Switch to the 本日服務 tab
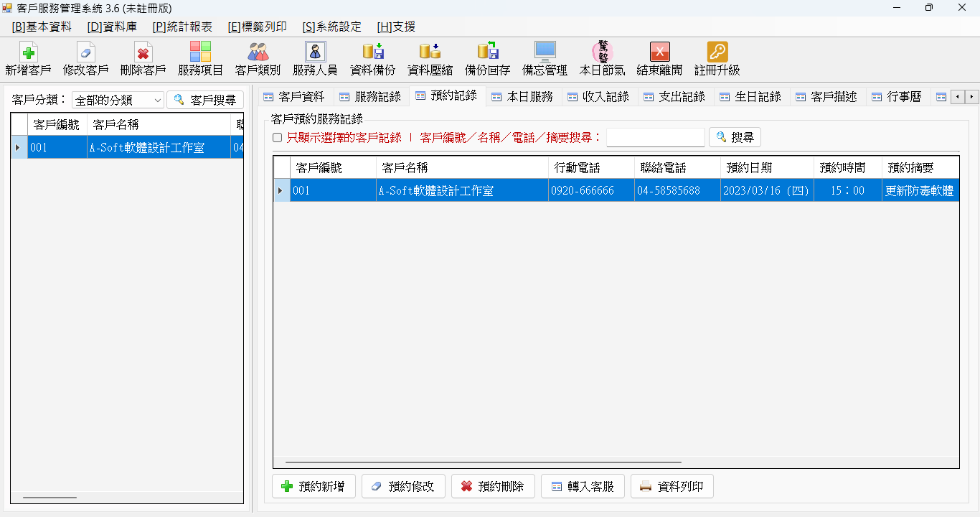This screenshot has height=517, width=980. click(x=524, y=97)
